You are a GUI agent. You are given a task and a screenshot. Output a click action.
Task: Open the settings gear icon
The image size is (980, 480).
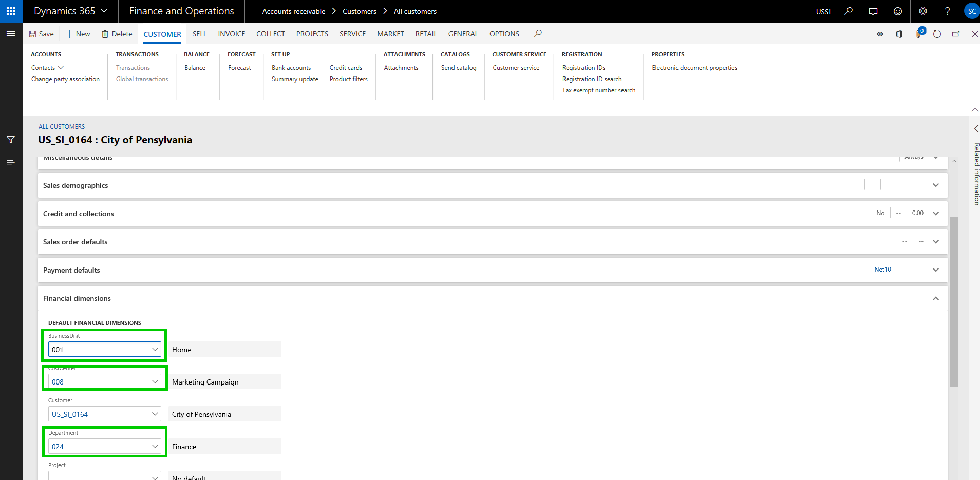(923, 11)
